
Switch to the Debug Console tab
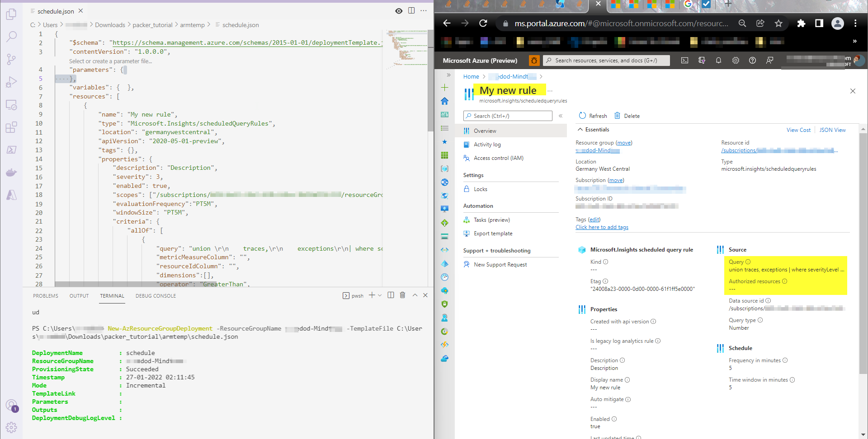coord(156,296)
